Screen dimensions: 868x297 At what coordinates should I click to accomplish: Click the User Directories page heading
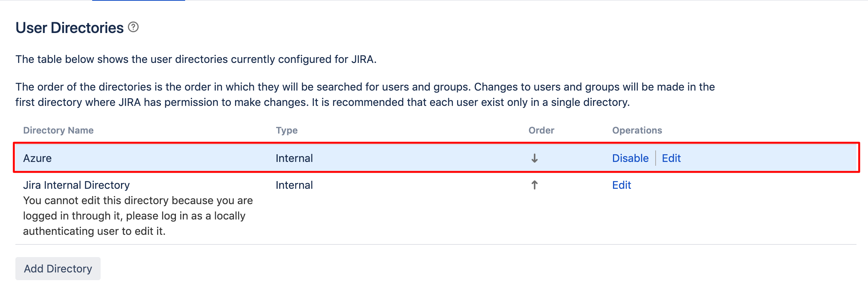(70, 28)
